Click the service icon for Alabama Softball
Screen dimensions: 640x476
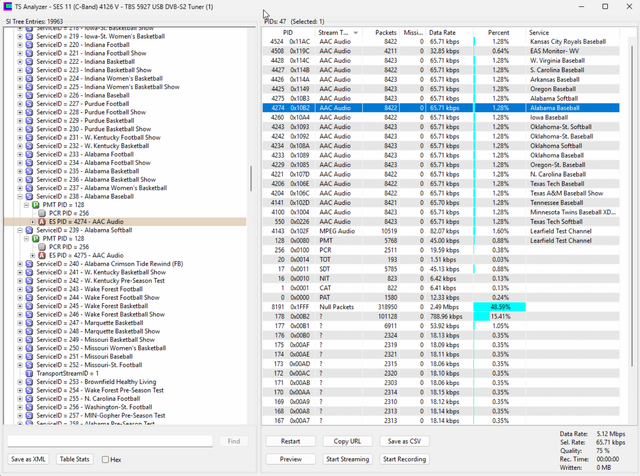tap(29, 230)
